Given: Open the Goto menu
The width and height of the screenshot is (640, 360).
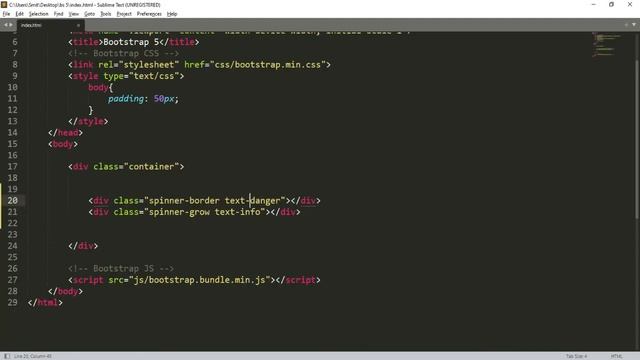Looking at the screenshot, I should 89,14.
